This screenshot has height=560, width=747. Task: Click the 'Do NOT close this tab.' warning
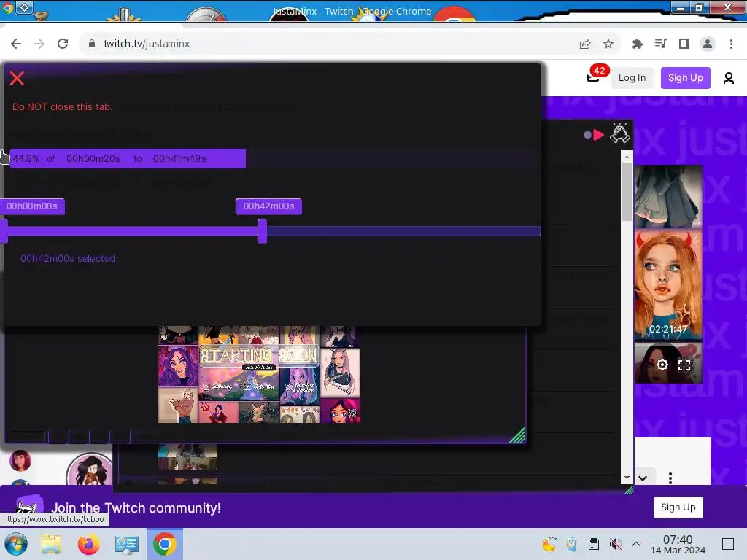tap(63, 106)
